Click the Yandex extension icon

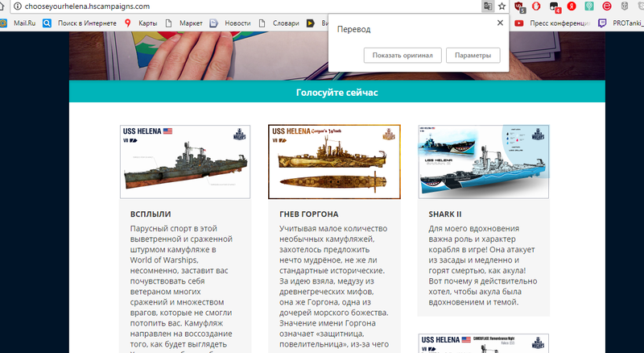point(572,6)
